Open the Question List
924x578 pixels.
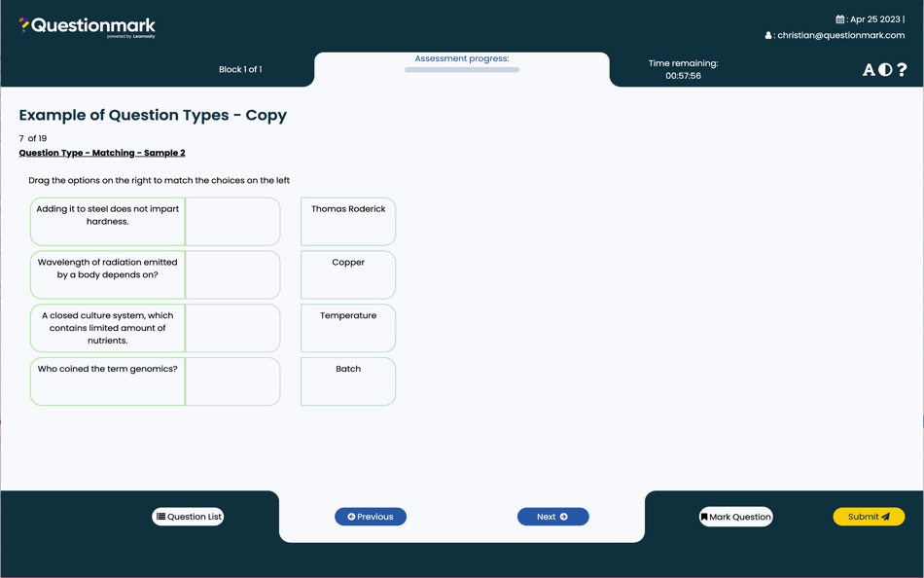(x=188, y=517)
